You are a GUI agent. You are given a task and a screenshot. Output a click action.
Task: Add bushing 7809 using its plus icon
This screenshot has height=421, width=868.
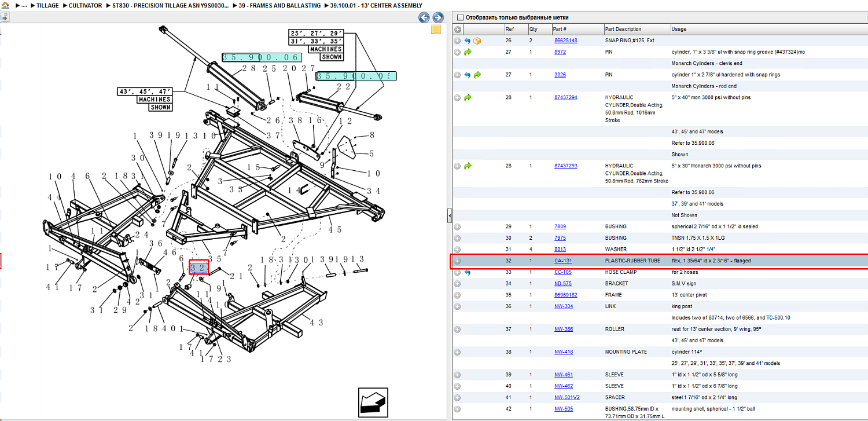tap(457, 226)
